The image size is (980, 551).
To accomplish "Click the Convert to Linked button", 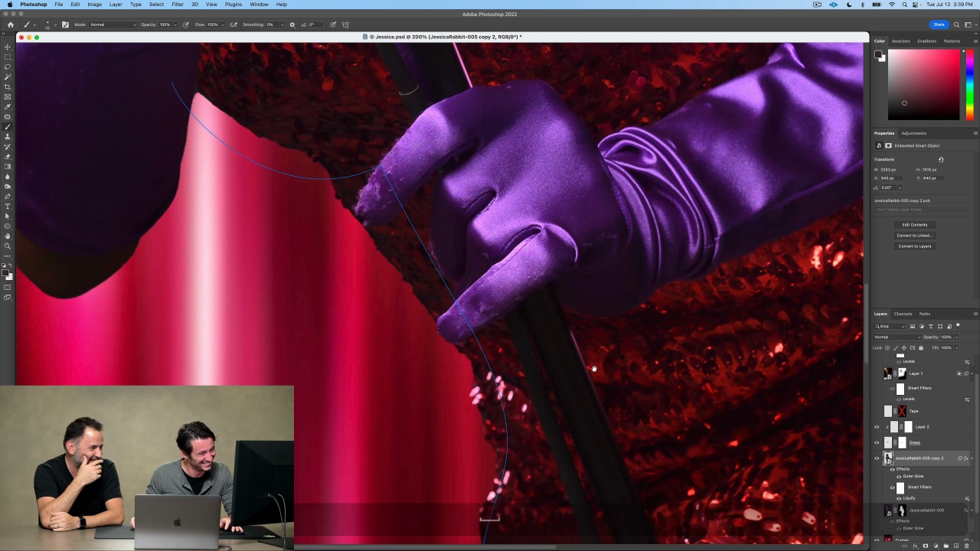I will coord(915,236).
